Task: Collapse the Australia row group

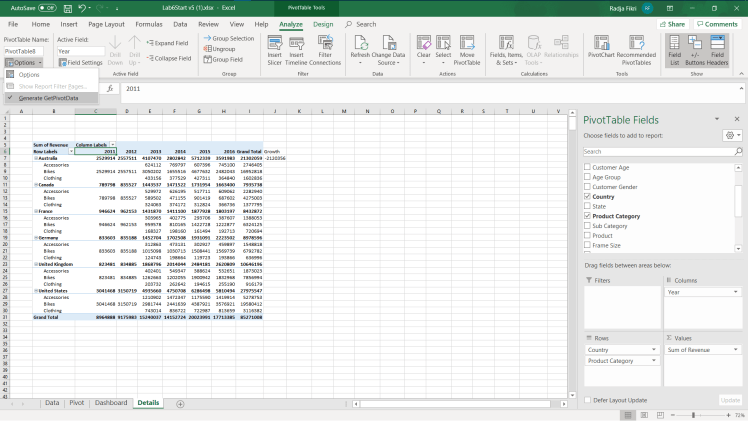Action: pos(35,158)
